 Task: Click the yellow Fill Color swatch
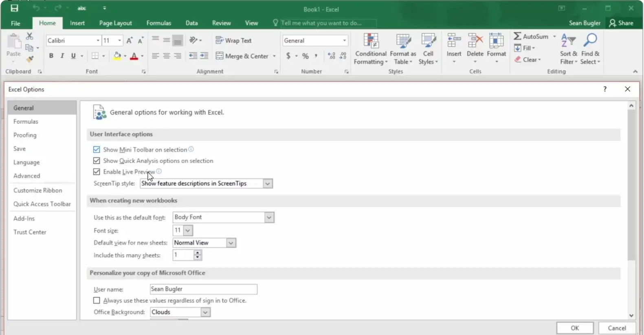tap(117, 56)
